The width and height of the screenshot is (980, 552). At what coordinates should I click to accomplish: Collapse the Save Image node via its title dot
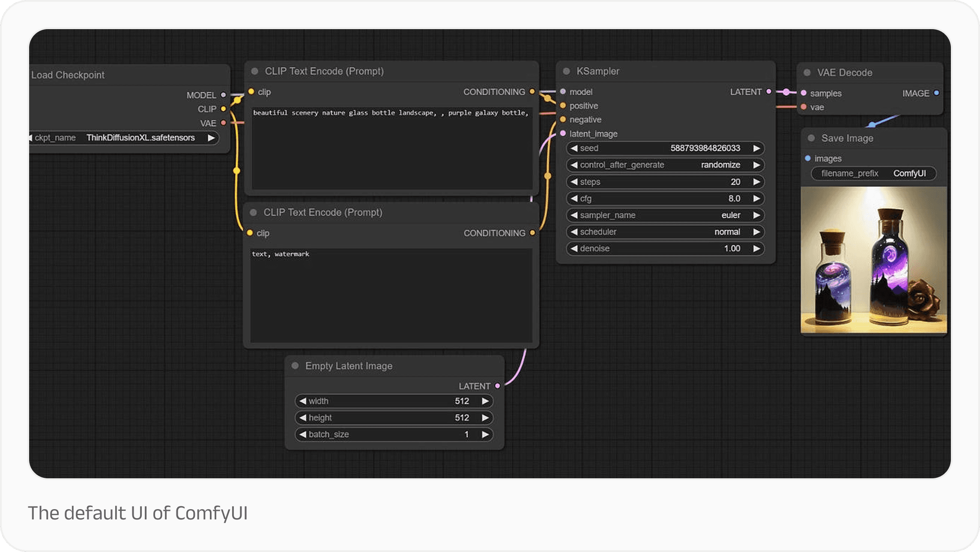pos(810,138)
